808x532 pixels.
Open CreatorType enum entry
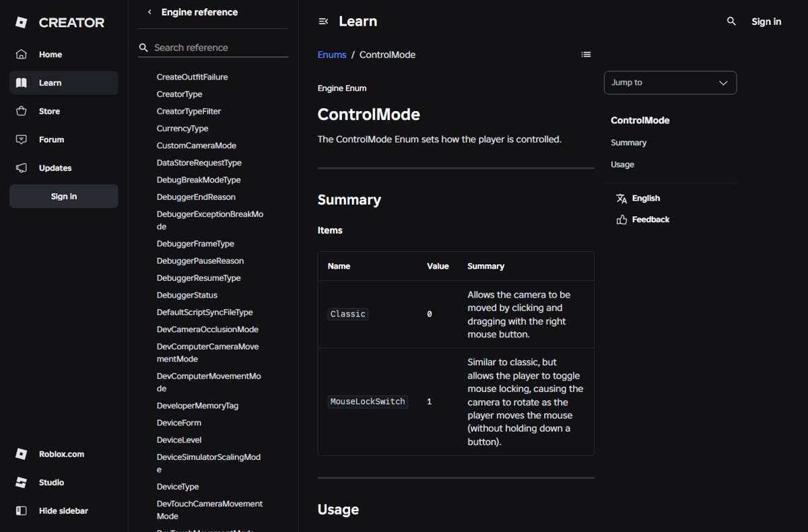coord(179,94)
